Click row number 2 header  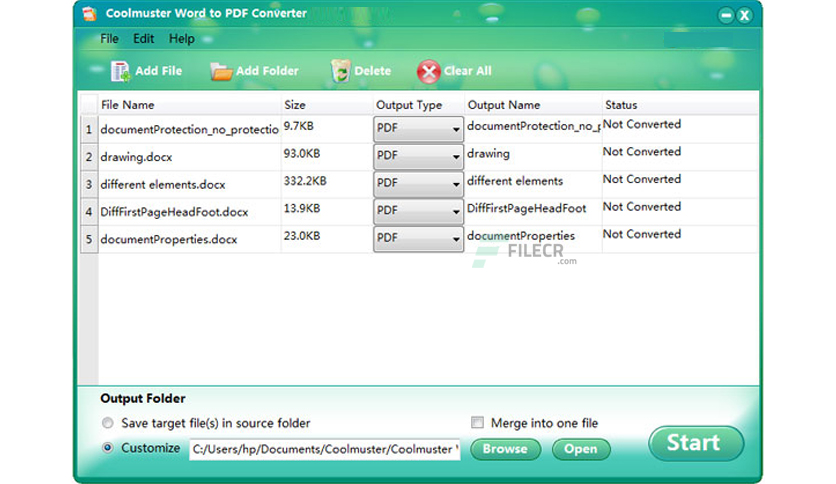pos(89,157)
